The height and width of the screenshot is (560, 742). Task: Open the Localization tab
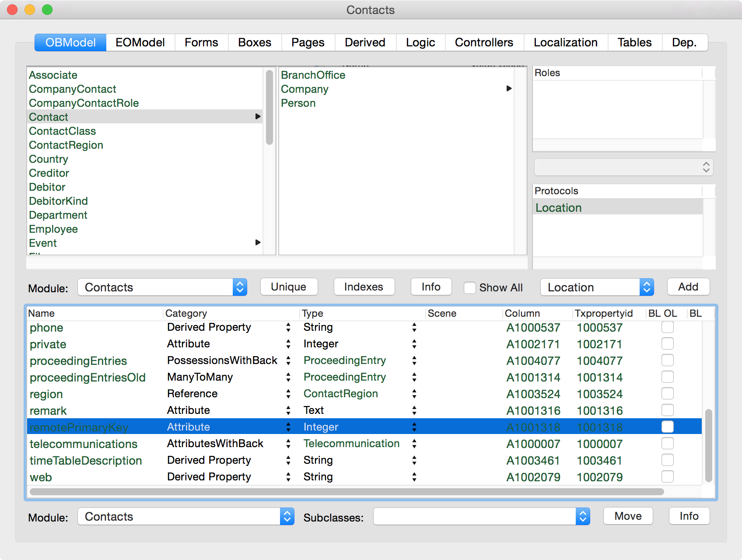(x=565, y=42)
